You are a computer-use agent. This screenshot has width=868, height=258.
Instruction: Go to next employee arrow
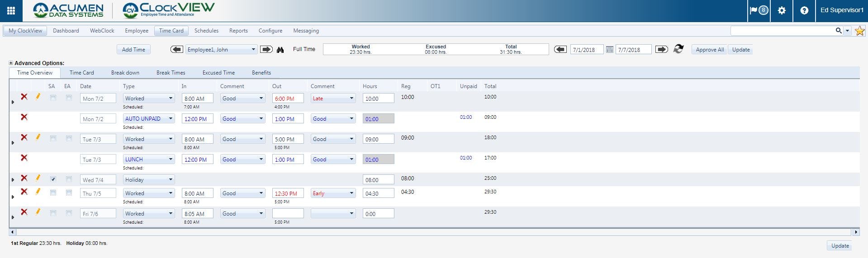(266, 49)
